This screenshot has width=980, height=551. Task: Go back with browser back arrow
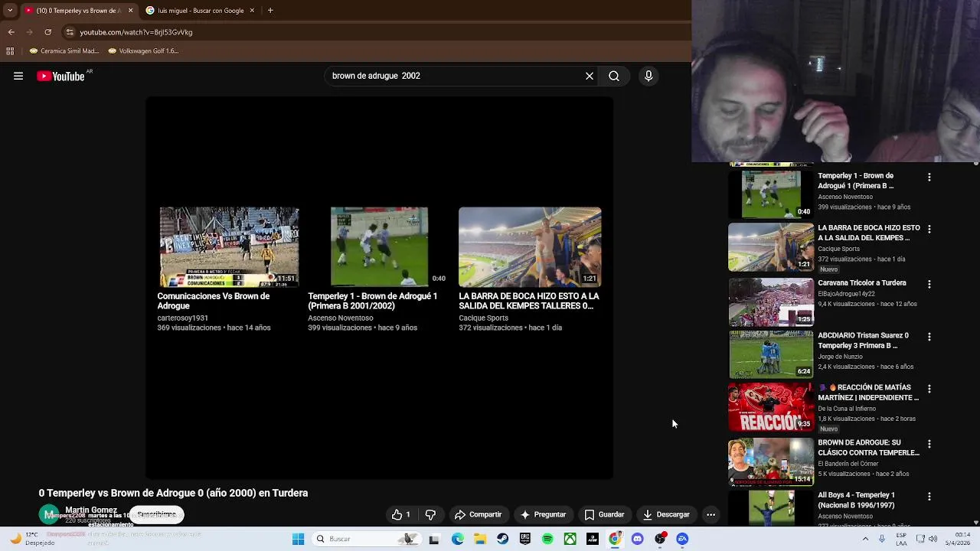[x=11, y=32]
